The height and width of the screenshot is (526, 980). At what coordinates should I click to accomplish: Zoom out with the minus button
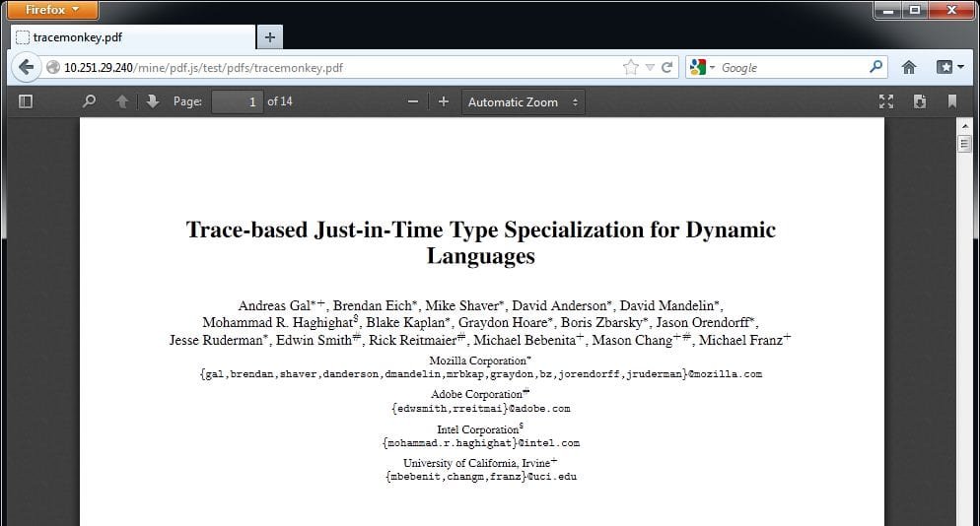point(413,101)
